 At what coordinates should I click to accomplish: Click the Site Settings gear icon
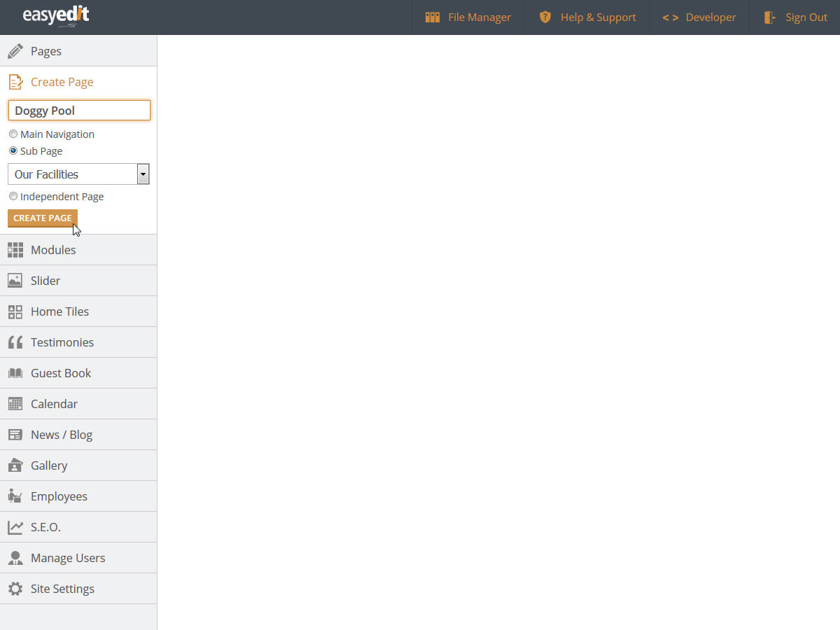tap(15, 589)
